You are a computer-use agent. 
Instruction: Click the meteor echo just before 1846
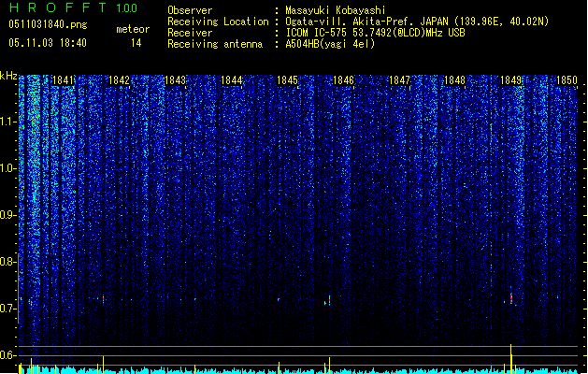click(x=329, y=300)
